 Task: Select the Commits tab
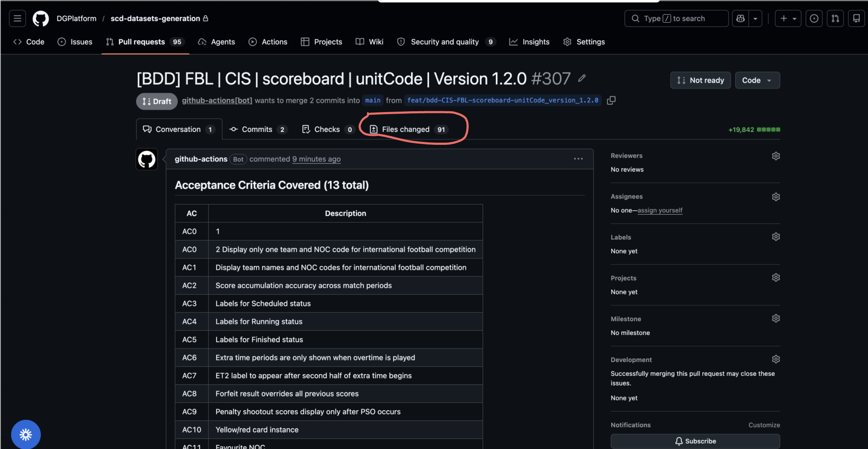[258, 129]
